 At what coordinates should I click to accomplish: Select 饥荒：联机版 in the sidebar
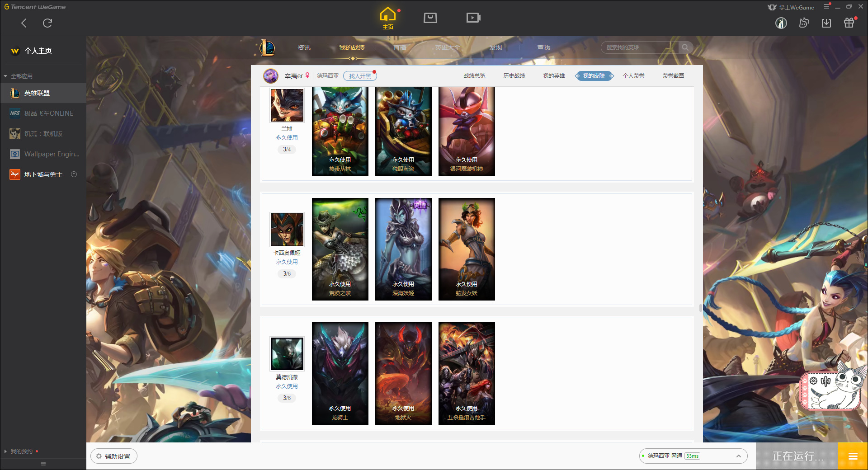click(43, 134)
